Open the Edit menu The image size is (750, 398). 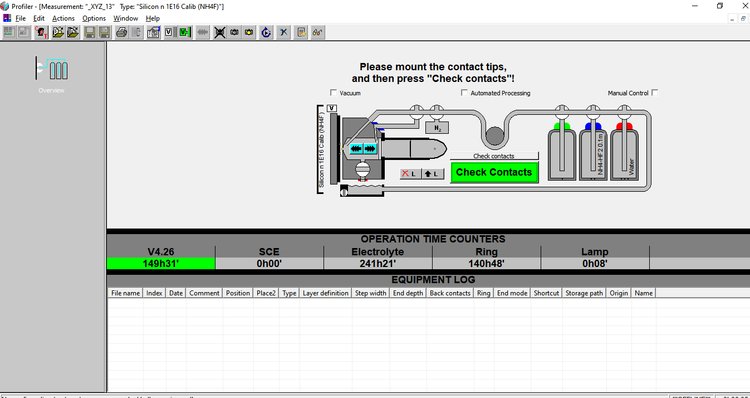[39, 18]
